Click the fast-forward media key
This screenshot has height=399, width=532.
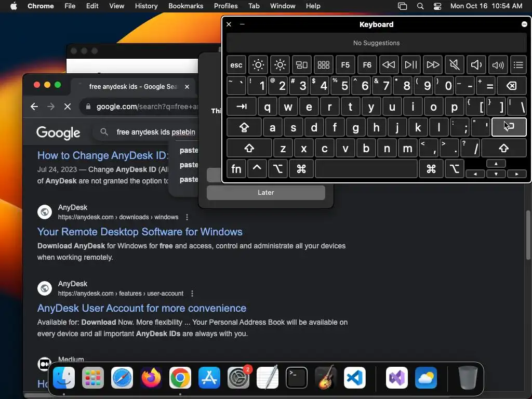(x=433, y=65)
